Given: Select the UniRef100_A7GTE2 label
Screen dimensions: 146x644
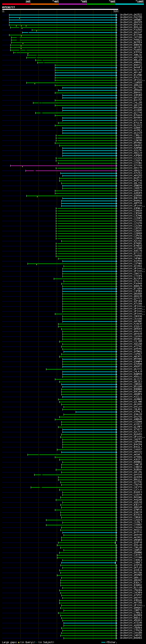Looking at the screenshot, I should click(x=131, y=173).
